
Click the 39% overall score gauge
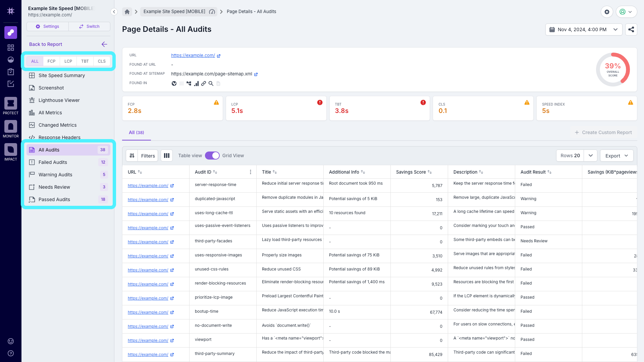point(613,69)
